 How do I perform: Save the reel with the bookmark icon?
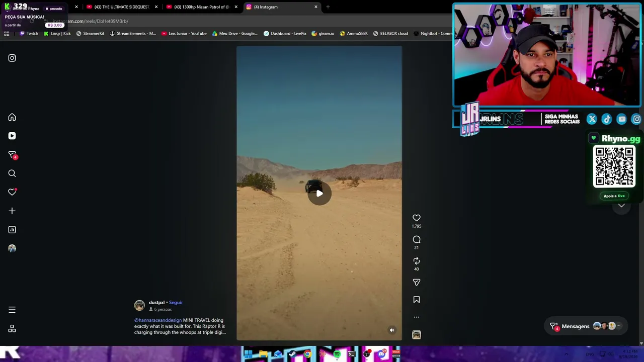(417, 300)
